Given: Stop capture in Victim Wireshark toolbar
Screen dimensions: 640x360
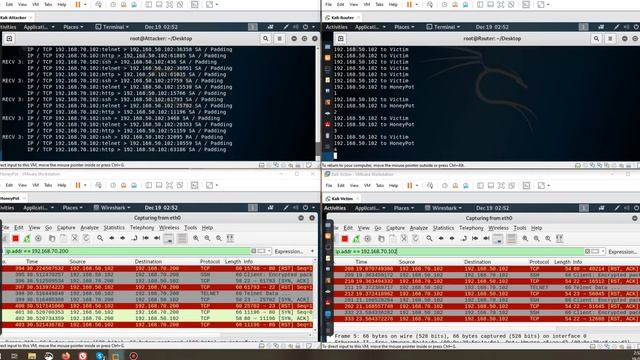Looking at the screenshot, I should (x=345, y=239).
